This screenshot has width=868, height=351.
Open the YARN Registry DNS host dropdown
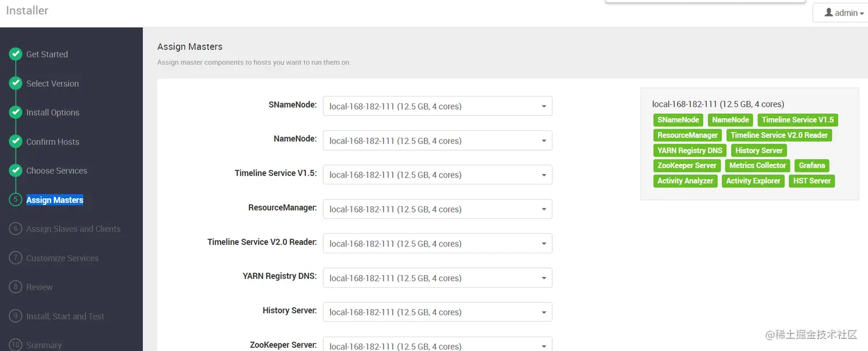437,278
